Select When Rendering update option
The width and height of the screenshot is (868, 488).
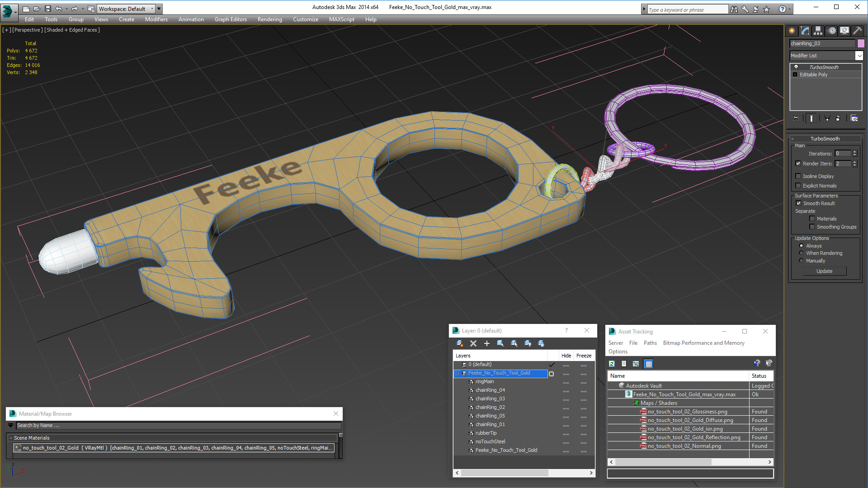[x=801, y=253]
